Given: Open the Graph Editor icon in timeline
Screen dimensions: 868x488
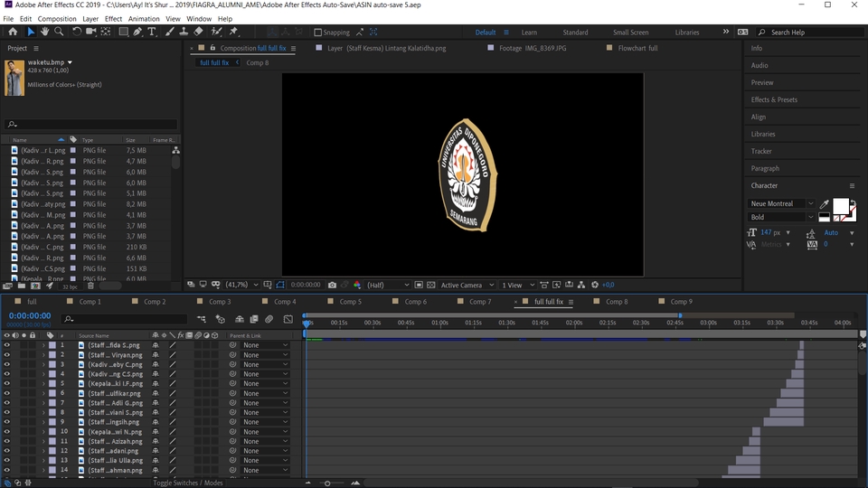Looking at the screenshot, I should (288, 319).
